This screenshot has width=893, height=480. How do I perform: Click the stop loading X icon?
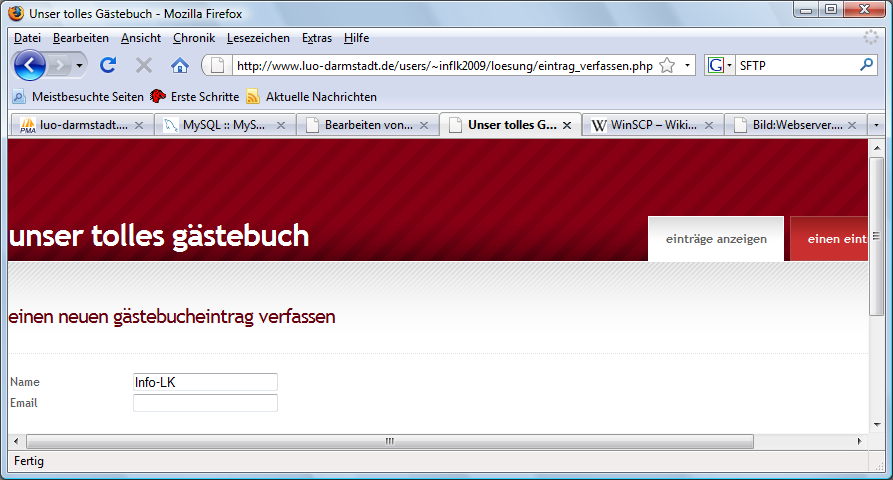pyautogui.click(x=144, y=65)
